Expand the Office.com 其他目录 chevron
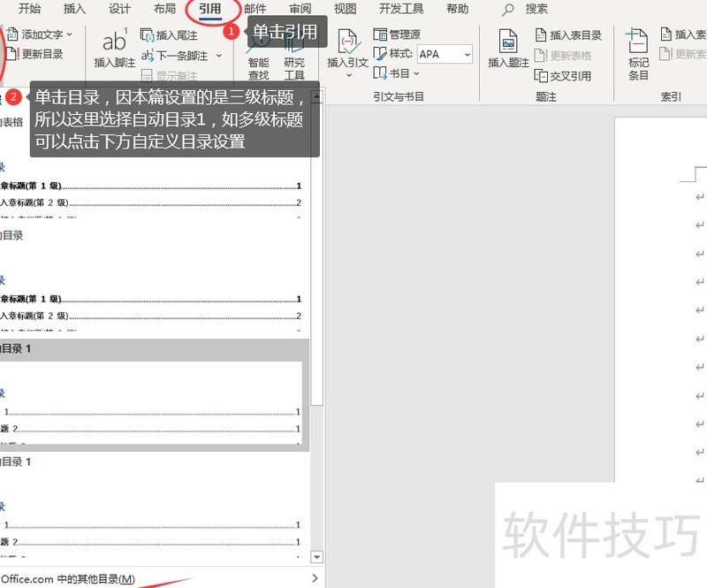This screenshot has width=707, height=588. tap(315, 578)
